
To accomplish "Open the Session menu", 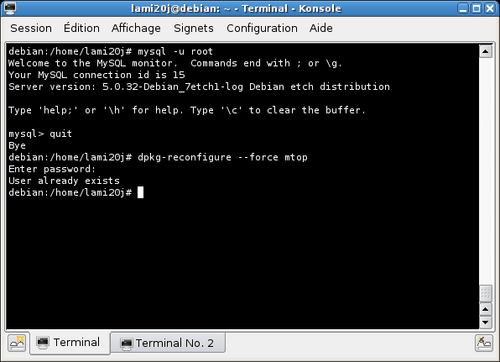I will click(x=31, y=28).
